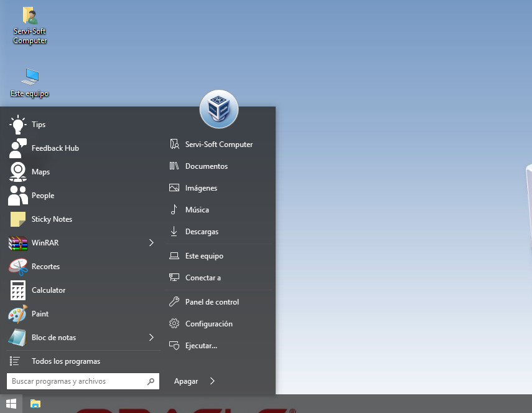Select the Maps text entry
This screenshot has height=413, width=532.
pos(40,172)
